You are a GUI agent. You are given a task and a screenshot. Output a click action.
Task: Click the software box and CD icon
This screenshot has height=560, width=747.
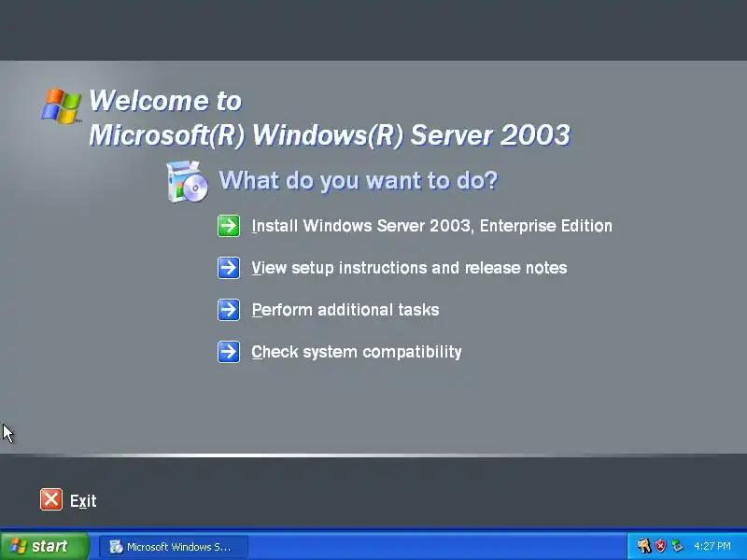188,181
